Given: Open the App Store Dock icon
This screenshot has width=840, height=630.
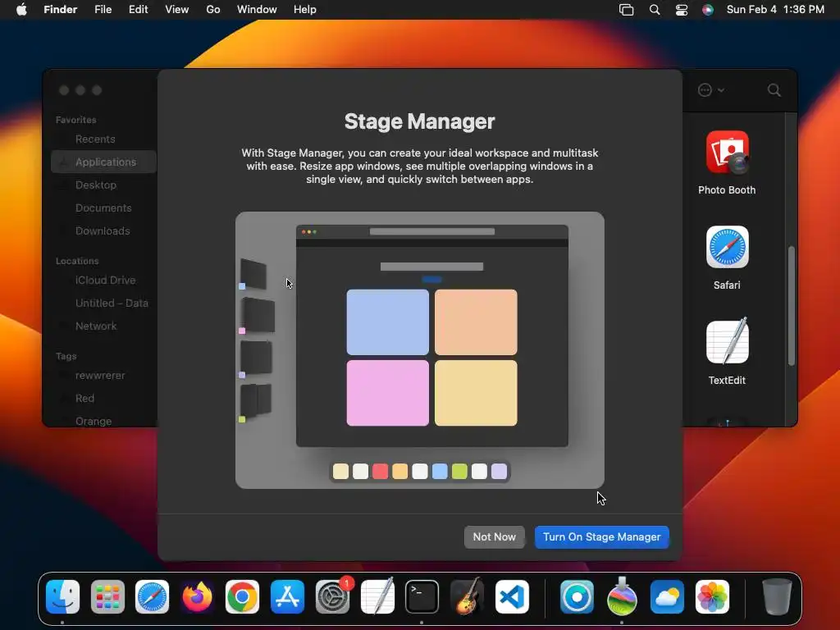Looking at the screenshot, I should click(x=287, y=596).
